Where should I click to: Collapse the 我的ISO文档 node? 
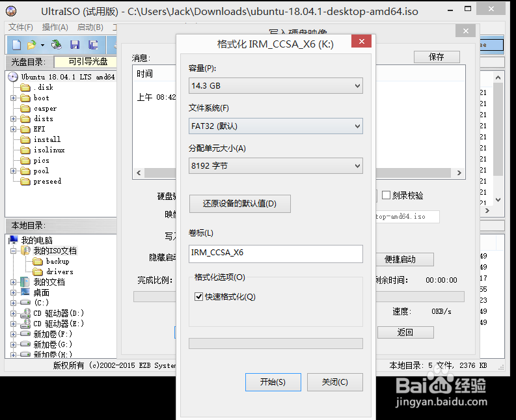(x=13, y=251)
